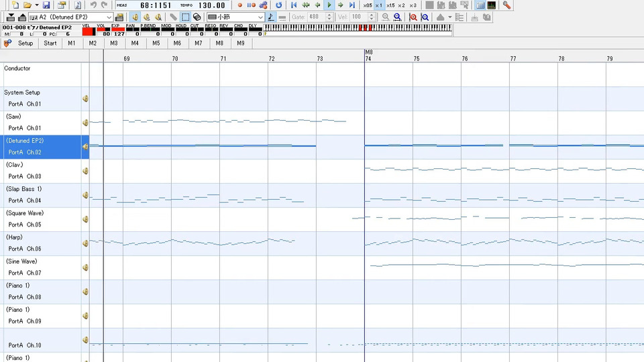The width and height of the screenshot is (644, 362).
Task: Expand the marker dropdown arrow
Action: tap(449, 17)
